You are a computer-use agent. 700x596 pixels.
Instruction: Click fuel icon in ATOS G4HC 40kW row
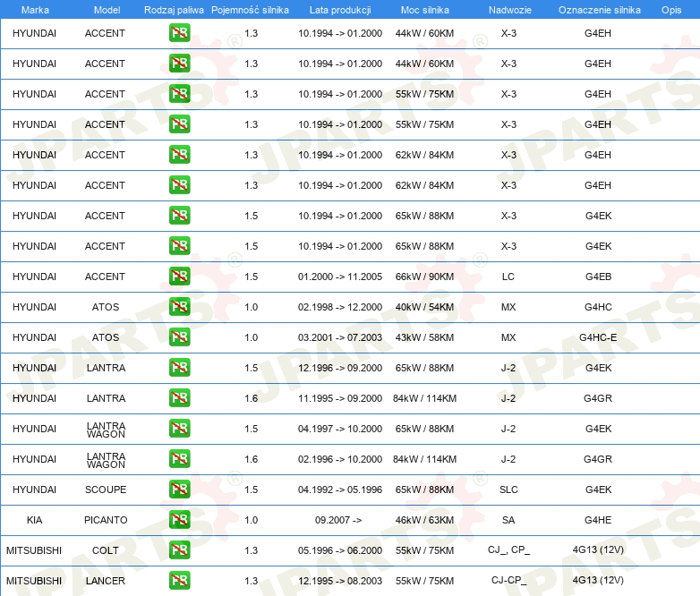tap(179, 307)
